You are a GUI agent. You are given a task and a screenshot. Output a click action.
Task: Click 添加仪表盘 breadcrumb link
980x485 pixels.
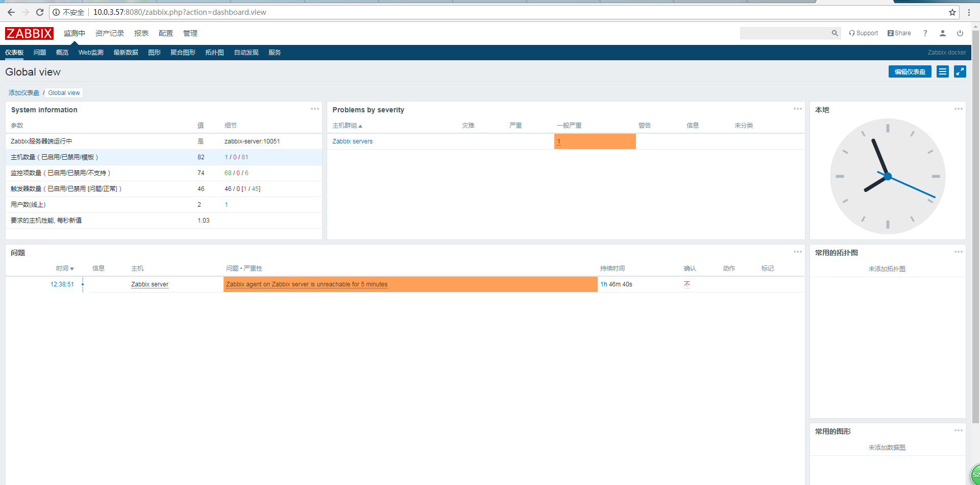click(x=24, y=93)
